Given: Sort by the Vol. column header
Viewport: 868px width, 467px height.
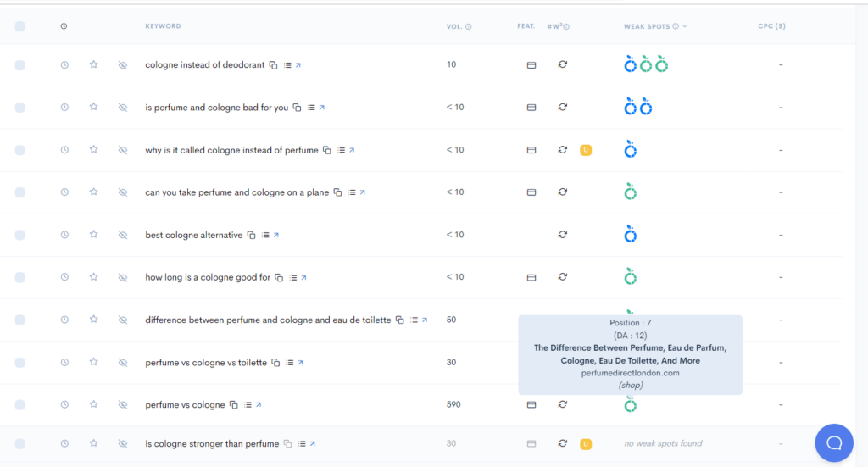Looking at the screenshot, I should click(454, 26).
